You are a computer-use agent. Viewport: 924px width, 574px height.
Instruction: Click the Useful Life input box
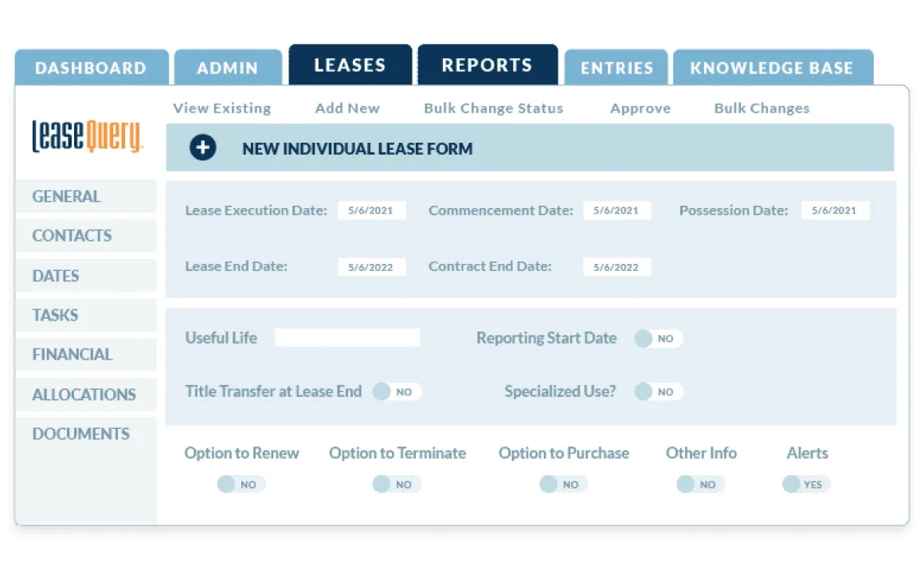347,338
